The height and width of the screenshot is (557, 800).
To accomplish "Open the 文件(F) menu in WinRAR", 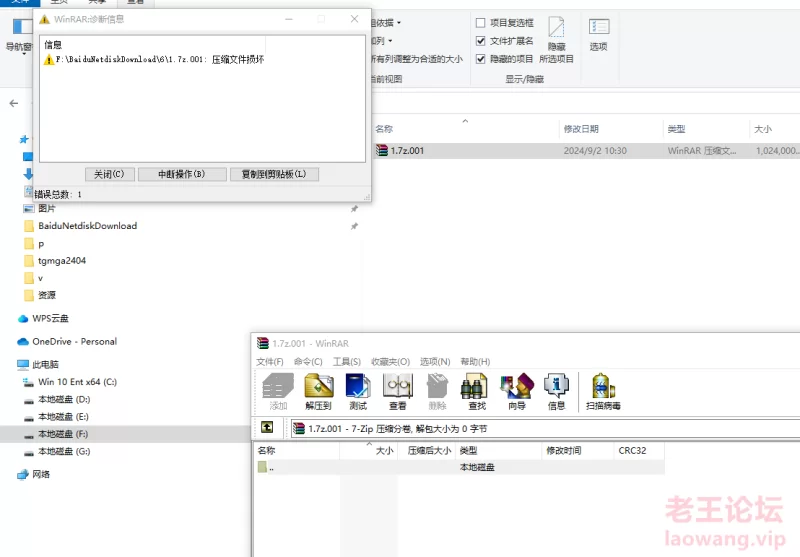I will point(269,362).
